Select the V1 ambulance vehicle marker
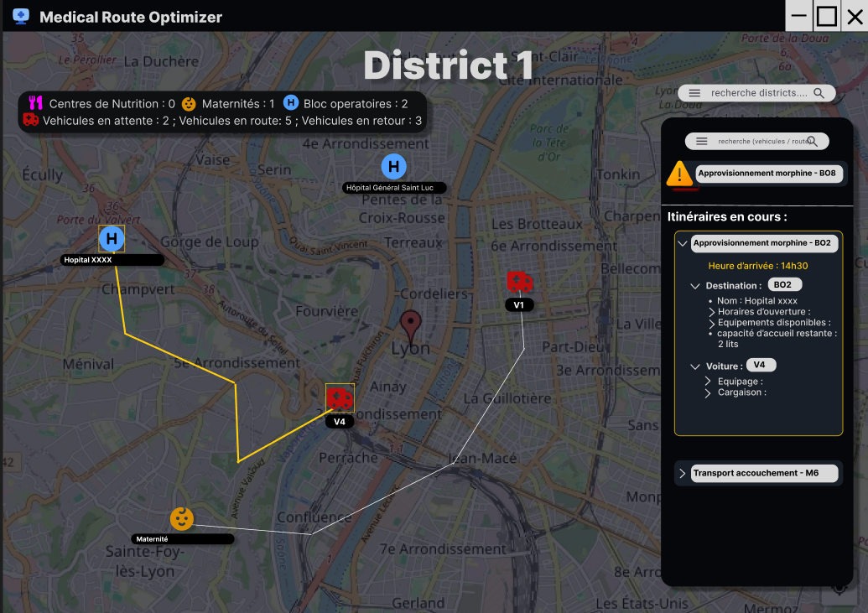Screen dimensions: 868x613 [x=519, y=282]
